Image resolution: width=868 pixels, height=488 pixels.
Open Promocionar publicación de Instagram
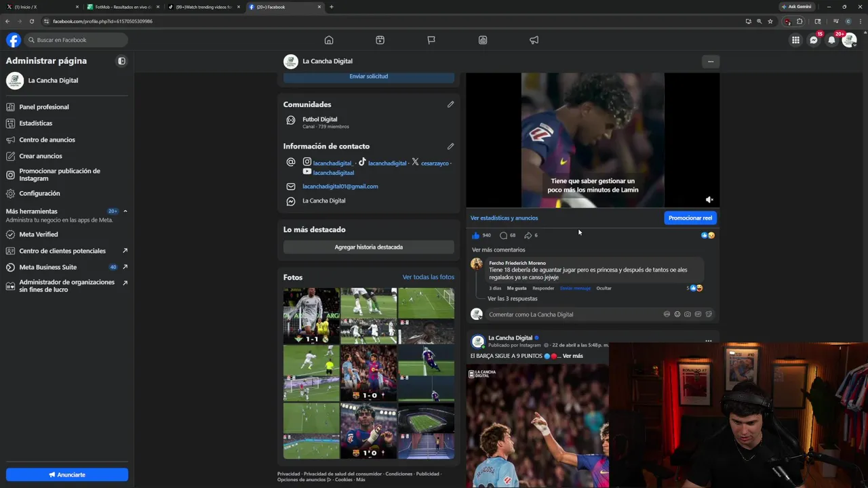66,175
